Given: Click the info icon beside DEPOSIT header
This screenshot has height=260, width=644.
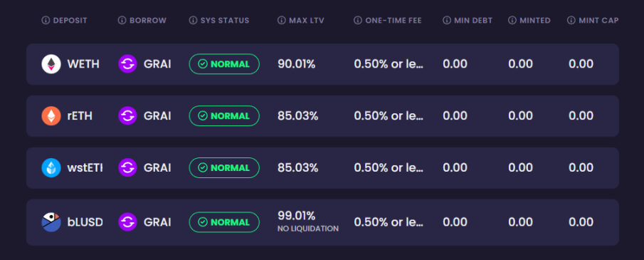Looking at the screenshot, I should point(46,20).
